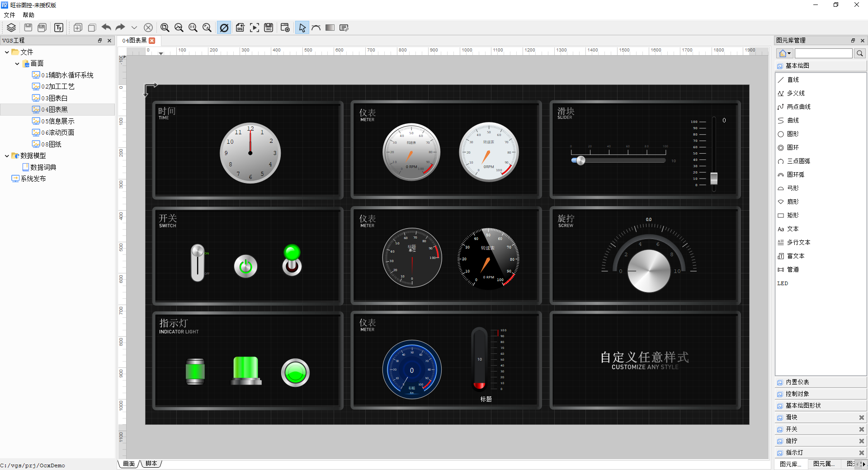Click the Ty text style icon
This screenshot has width=868, height=470.
coord(59,28)
